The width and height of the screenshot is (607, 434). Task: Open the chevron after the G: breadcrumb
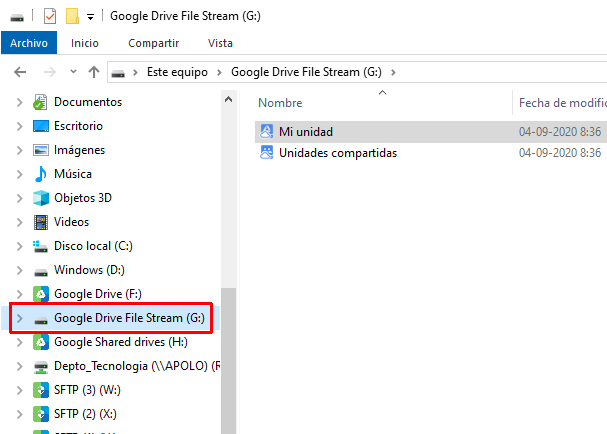393,72
